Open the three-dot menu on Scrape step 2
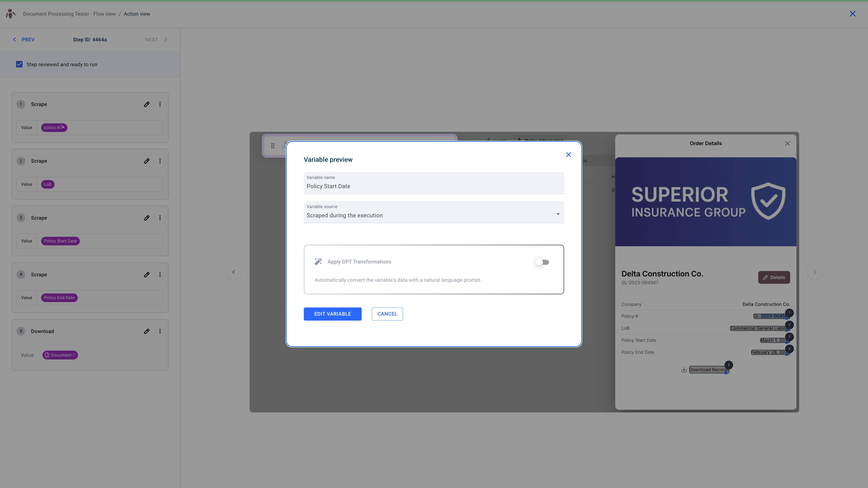Image resolution: width=868 pixels, height=488 pixels. click(x=160, y=161)
